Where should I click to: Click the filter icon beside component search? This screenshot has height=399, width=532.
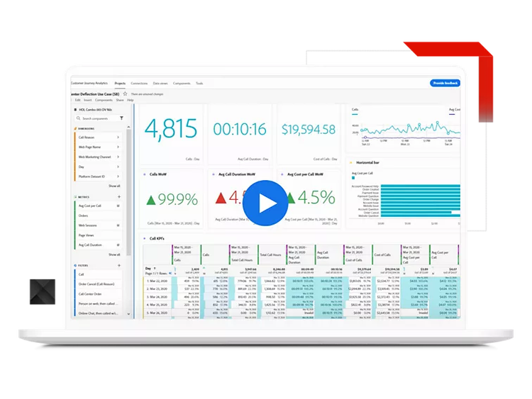[121, 118]
